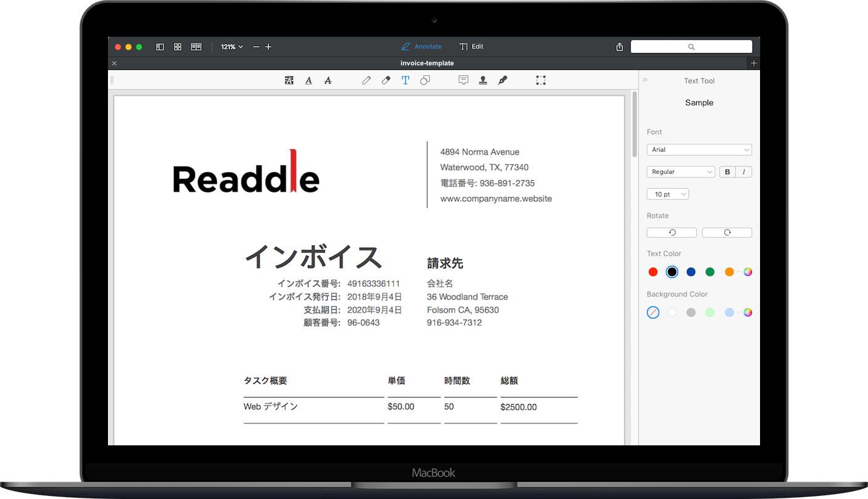The width and height of the screenshot is (868, 499).
Task: Click the Readdle logo in document
Action: (246, 172)
